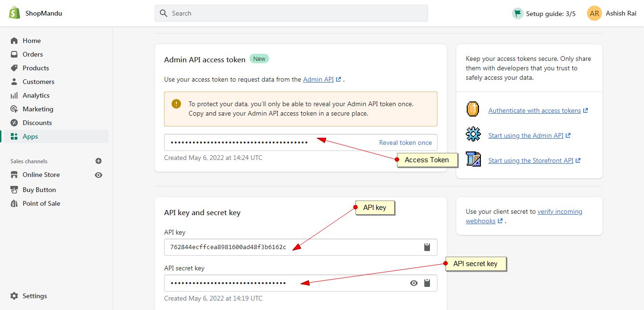Open Products from the sidebar
This screenshot has width=644, height=310.
(x=36, y=68)
